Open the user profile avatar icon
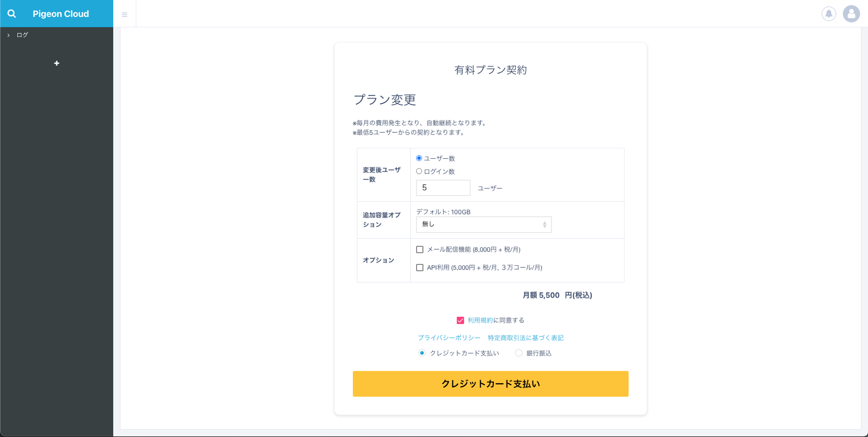 [851, 14]
